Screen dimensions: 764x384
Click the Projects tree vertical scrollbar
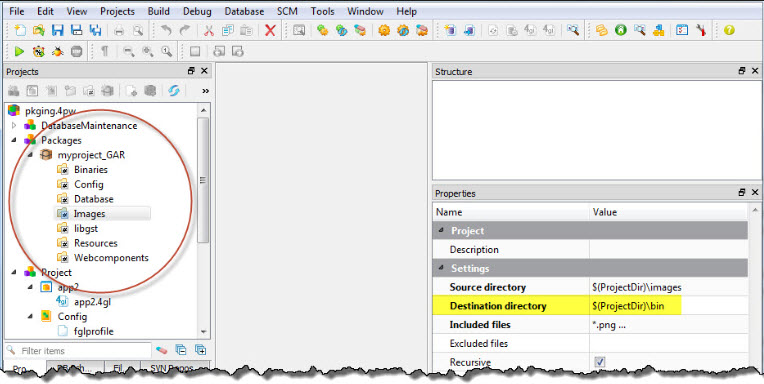pos(204,180)
